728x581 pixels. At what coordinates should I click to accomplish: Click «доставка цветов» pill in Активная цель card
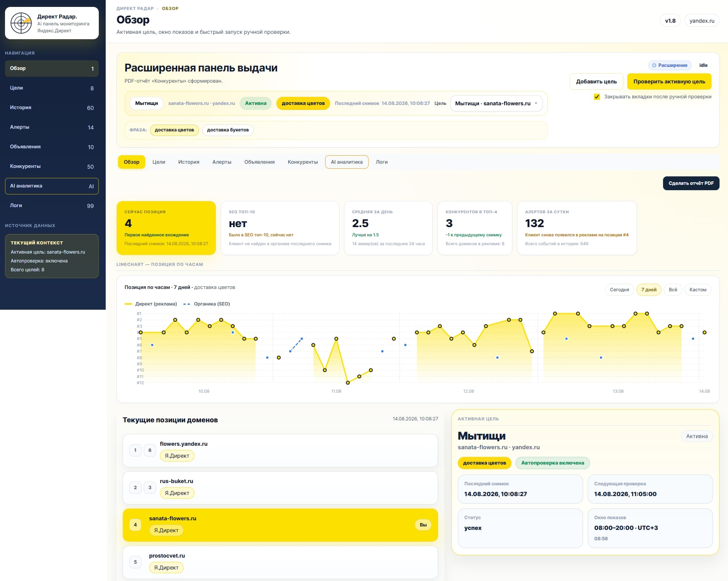click(x=484, y=463)
